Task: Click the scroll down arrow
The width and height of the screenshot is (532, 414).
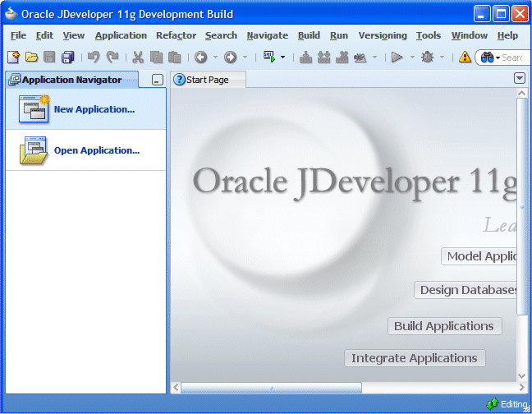Action: (x=521, y=375)
